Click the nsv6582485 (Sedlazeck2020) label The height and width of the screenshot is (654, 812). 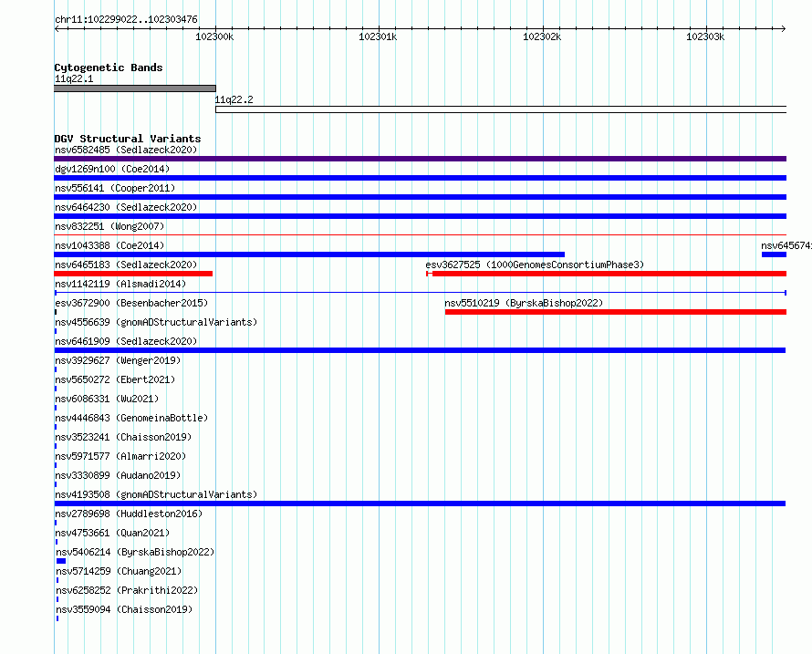tap(126, 150)
